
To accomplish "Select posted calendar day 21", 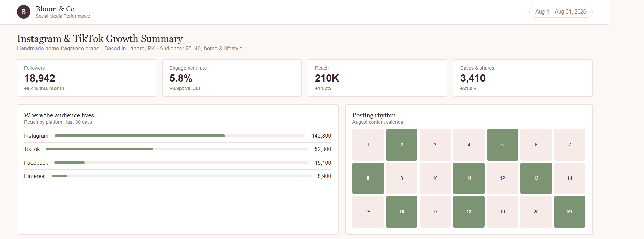I will (x=570, y=212).
